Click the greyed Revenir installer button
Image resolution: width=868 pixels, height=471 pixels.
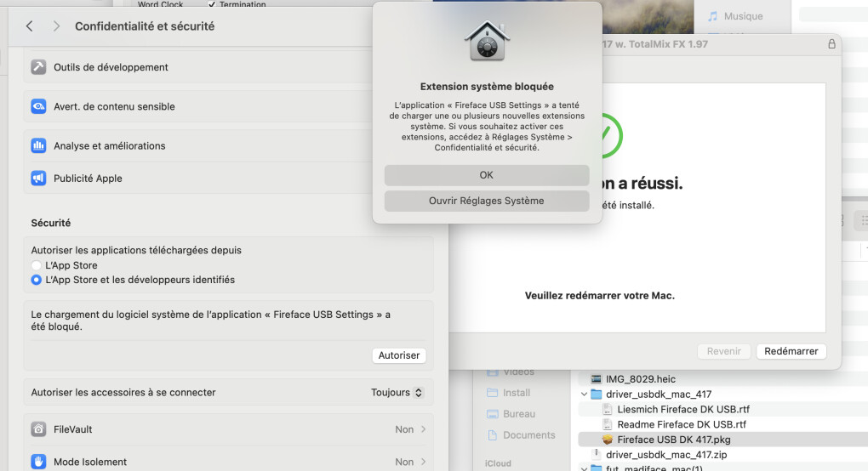(723, 351)
